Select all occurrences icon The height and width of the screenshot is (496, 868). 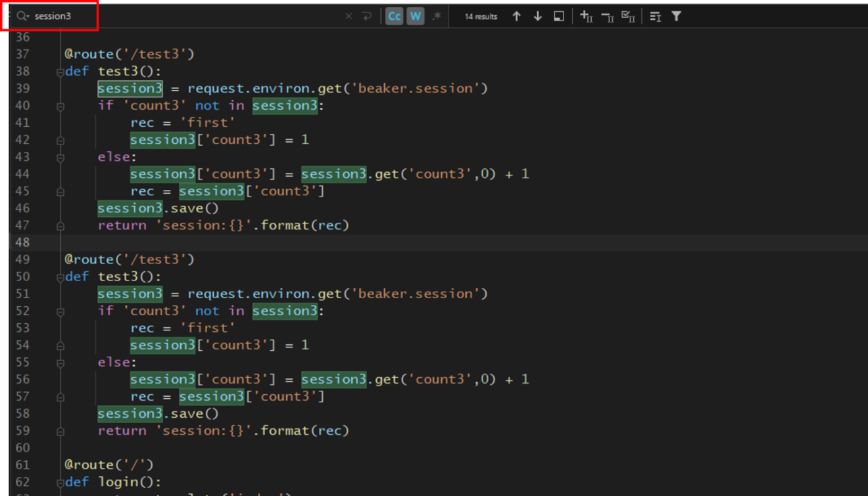[629, 16]
